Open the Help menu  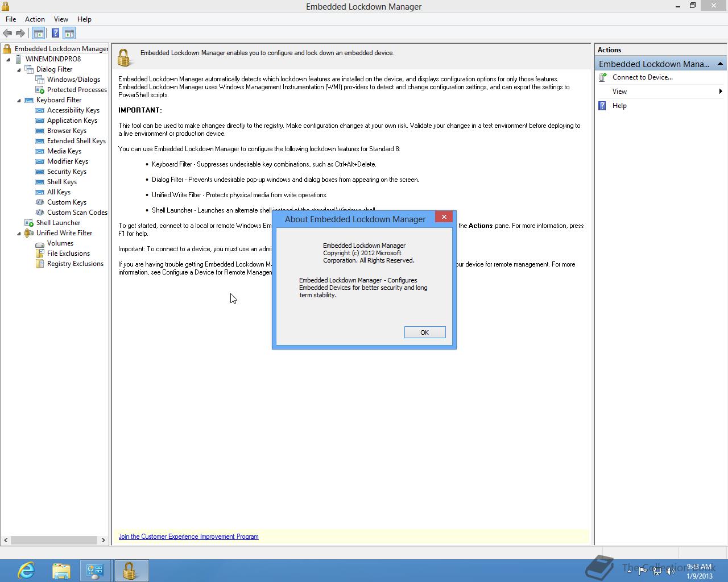tap(84, 19)
